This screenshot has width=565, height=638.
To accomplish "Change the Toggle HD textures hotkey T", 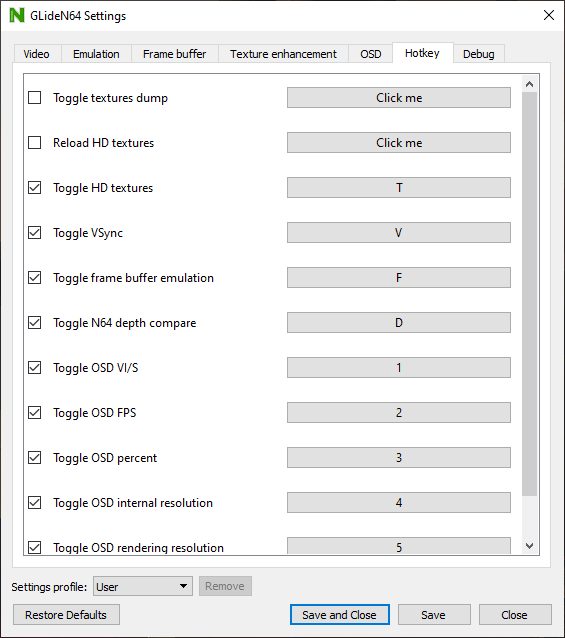I will (x=399, y=188).
